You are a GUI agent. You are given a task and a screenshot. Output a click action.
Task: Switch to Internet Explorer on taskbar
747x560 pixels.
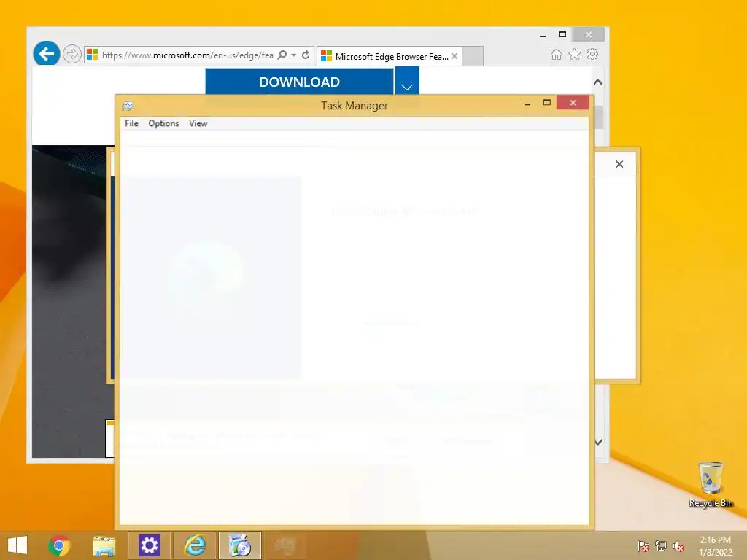tap(195, 545)
